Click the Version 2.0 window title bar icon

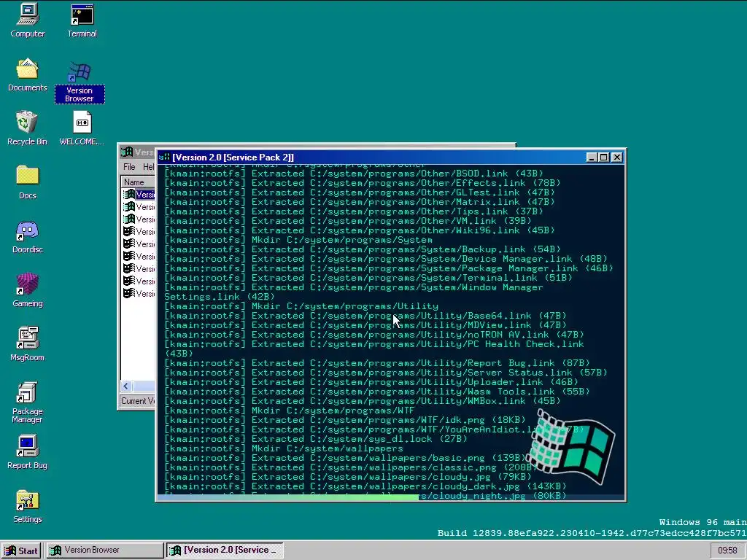[164, 157]
